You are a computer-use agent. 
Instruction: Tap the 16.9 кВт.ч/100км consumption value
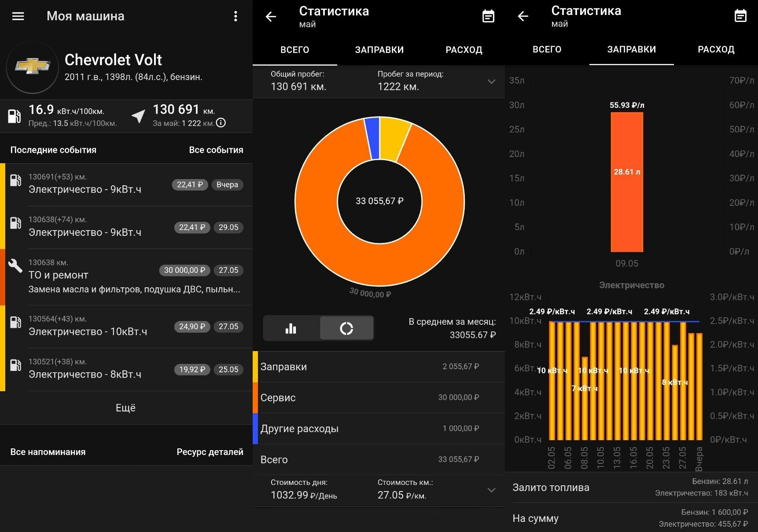coord(66,110)
